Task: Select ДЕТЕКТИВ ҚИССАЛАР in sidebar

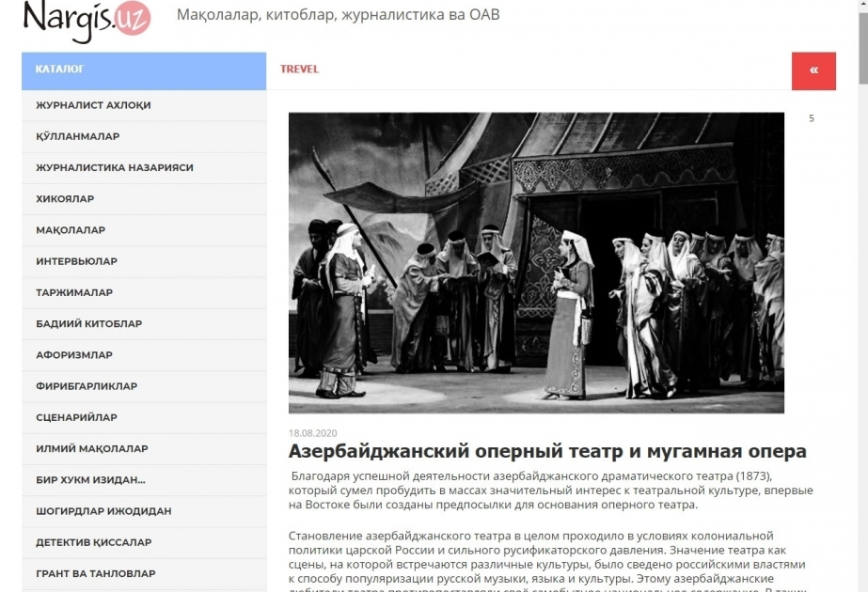Action: pos(144,543)
